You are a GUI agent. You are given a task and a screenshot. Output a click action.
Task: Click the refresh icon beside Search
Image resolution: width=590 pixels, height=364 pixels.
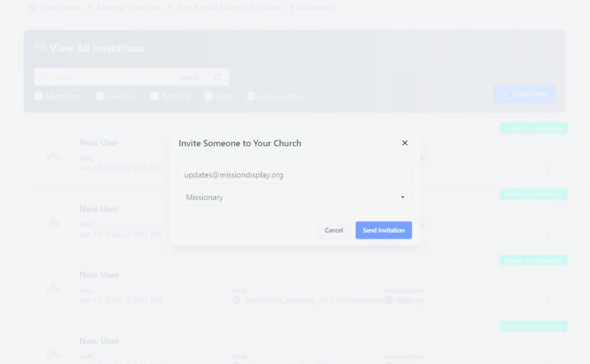[x=217, y=77]
